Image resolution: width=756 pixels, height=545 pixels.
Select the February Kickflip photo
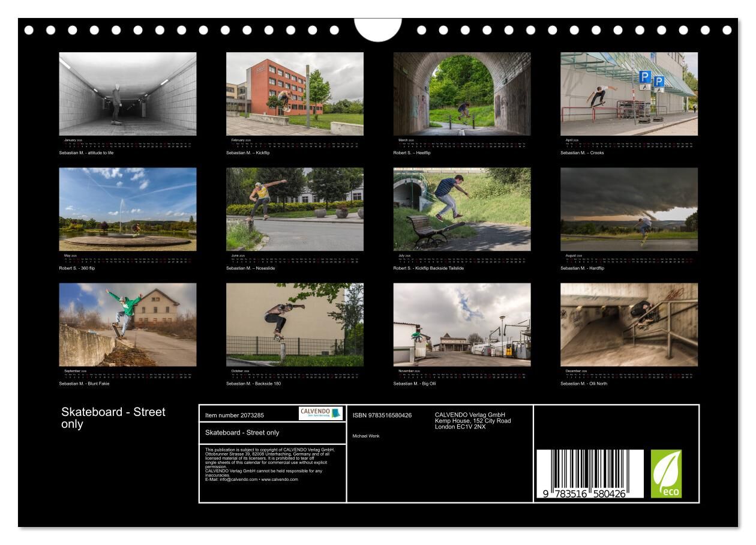click(x=295, y=94)
